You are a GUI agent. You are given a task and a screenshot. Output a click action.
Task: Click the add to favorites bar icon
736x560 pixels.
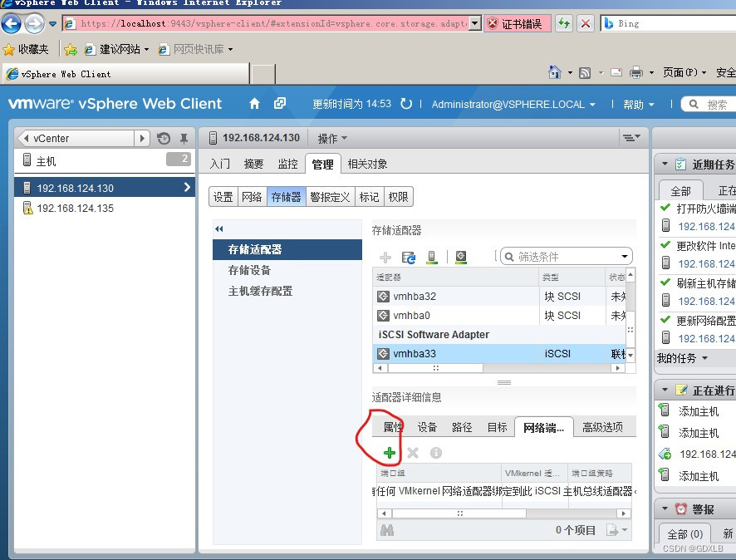(x=71, y=49)
